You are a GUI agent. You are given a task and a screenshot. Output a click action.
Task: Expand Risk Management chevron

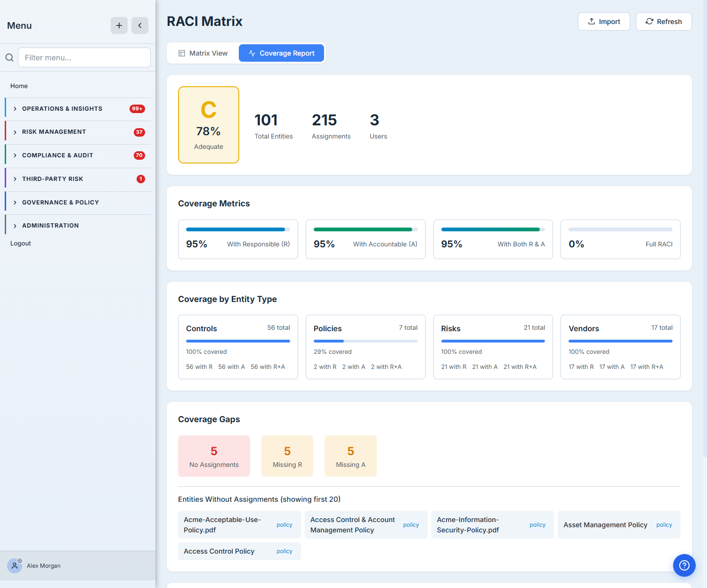coord(15,132)
